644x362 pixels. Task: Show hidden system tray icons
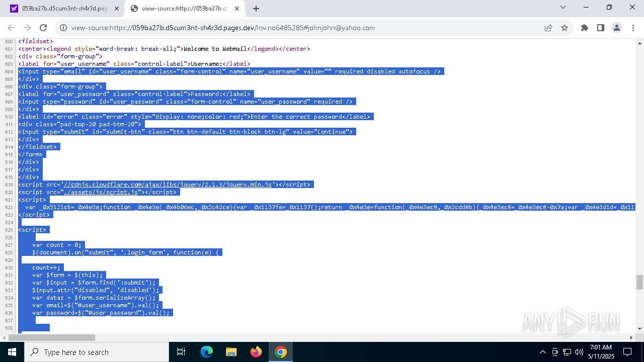click(x=542, y=352)
